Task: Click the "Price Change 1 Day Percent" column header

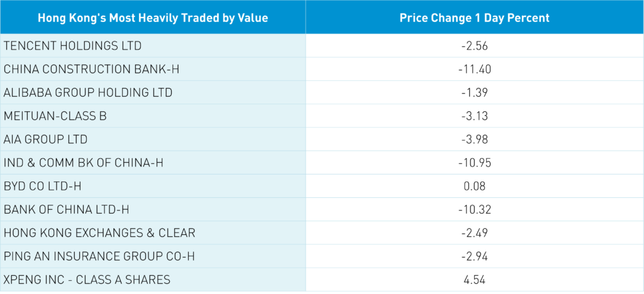Action: (474, 18)
